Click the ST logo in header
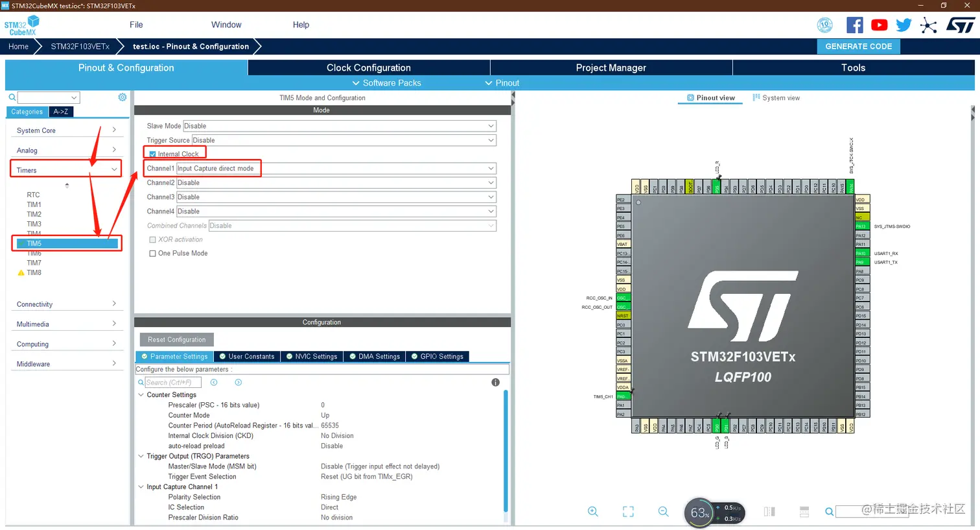Viewport: 980px width, 530px height. (960, 25)
